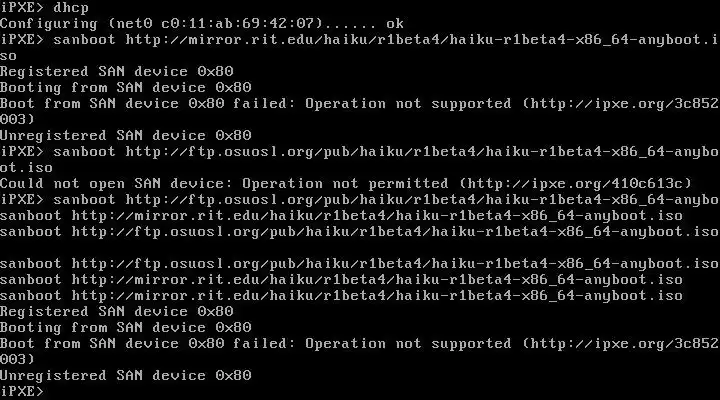Click the iPXE> prompt before dhcp
Viewport: 720px width, 400px height.
(x=22, y=8)
